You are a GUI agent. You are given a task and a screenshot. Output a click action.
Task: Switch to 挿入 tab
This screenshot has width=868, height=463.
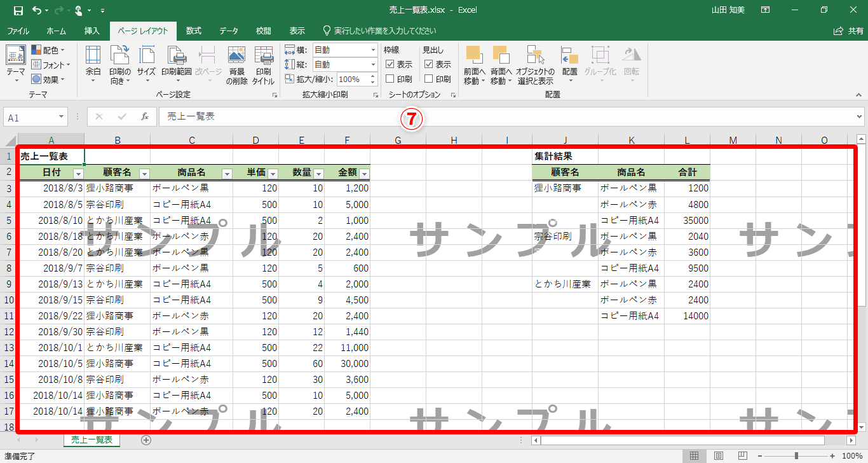coord(92,31)
